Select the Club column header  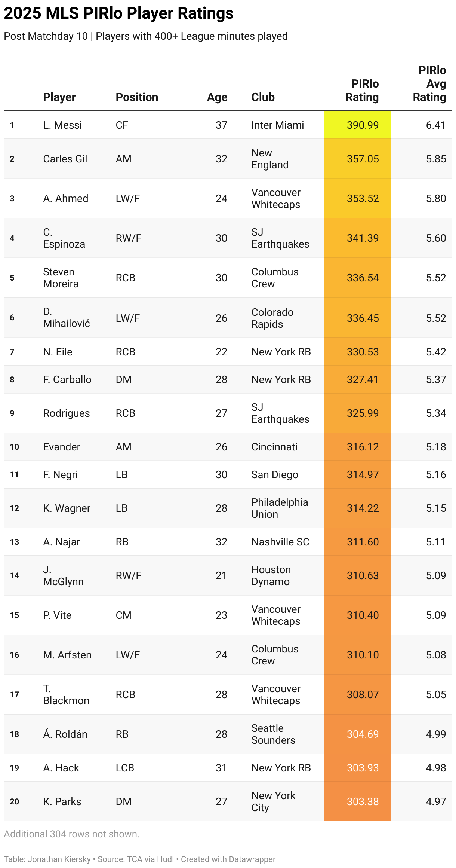pos(263,97)
